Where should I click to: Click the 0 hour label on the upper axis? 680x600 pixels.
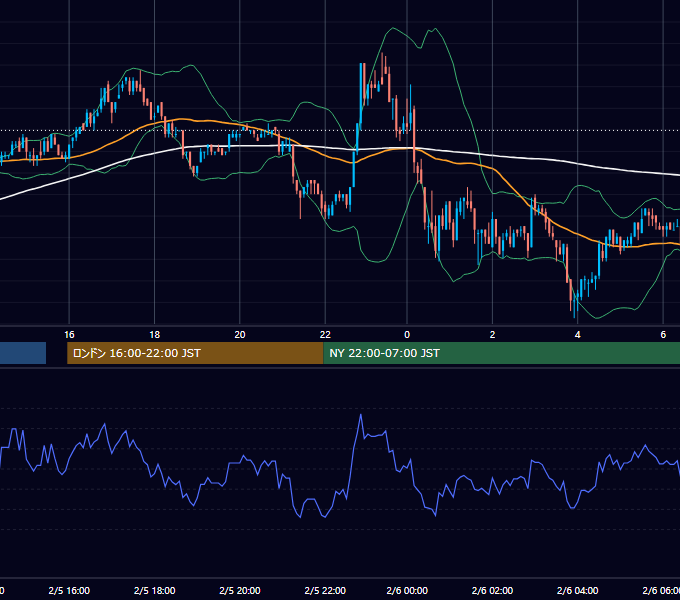point(407,335)
